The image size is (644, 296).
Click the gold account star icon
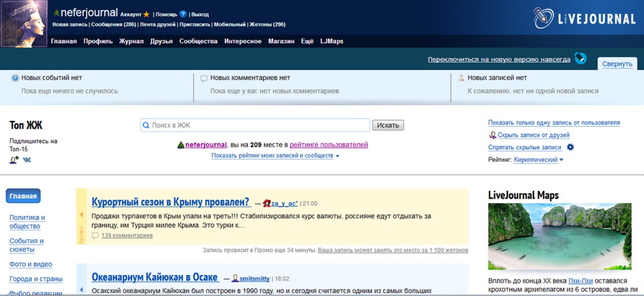pyautogui.click(x=146, y=15)
